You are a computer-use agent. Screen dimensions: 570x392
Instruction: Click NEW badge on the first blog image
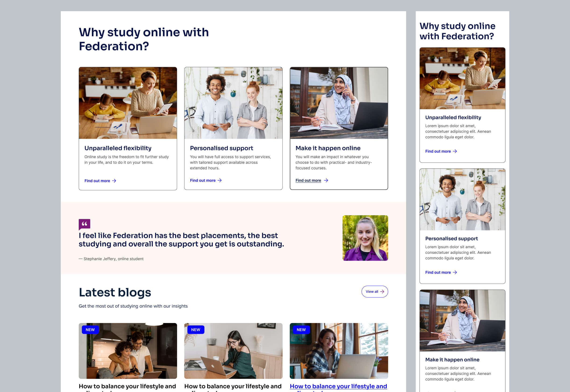tap(90, 330)
